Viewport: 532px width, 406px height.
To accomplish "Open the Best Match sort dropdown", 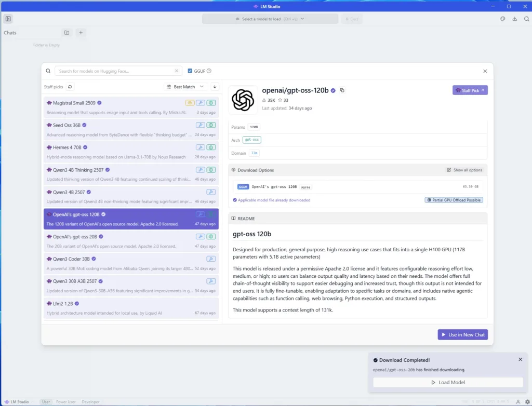I will 185,87.
